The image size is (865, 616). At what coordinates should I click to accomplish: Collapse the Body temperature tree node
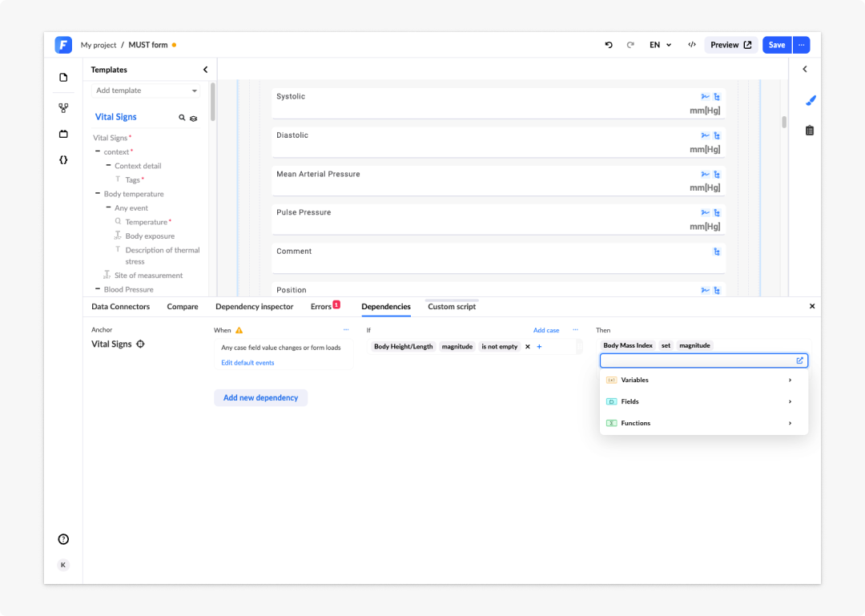click(x=98, y=193)
